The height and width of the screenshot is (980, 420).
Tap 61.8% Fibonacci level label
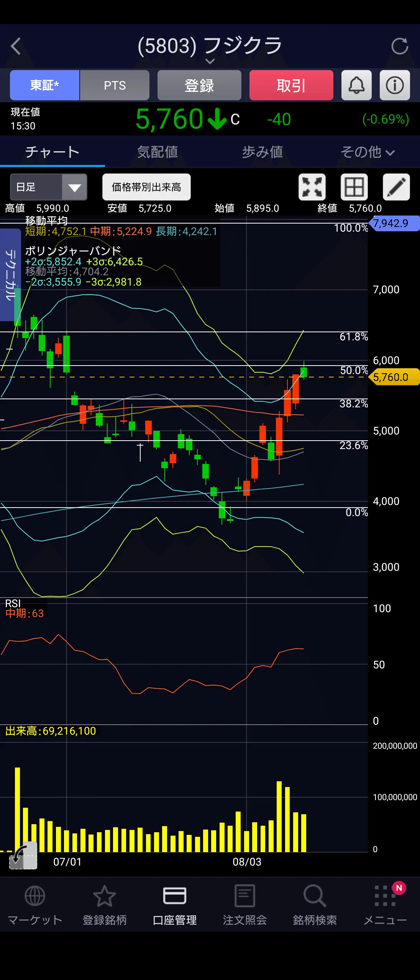click(x=354, y=336)
